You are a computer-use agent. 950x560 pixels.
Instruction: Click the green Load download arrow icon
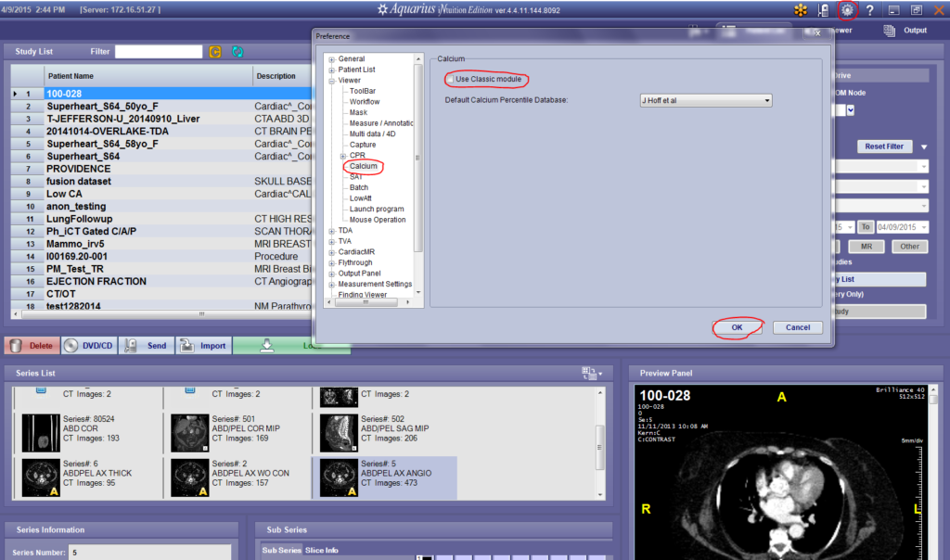point(266,345)
